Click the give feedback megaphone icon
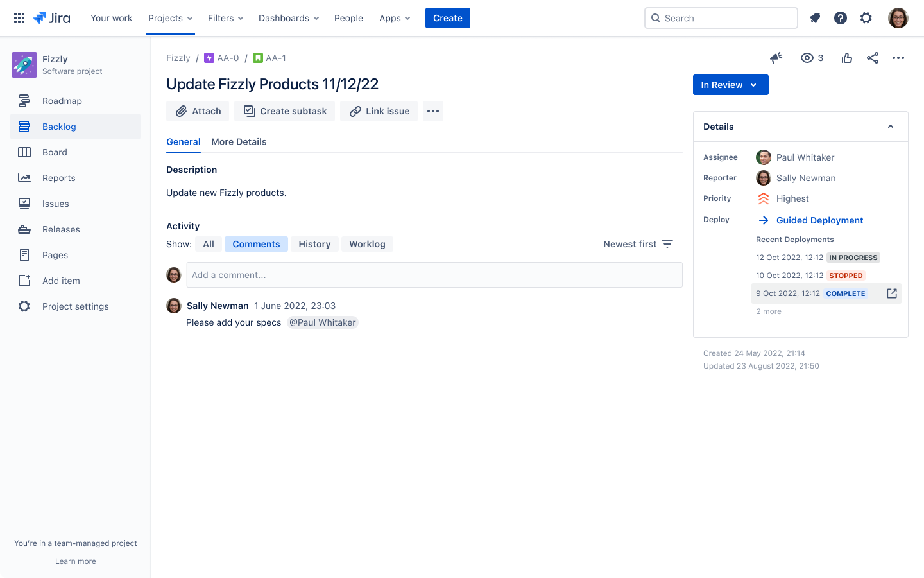Viewport: 924px width, 578px height. tap(776, 58)
